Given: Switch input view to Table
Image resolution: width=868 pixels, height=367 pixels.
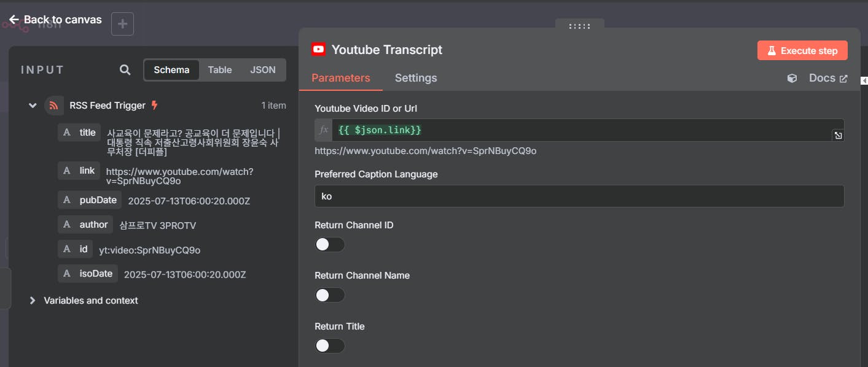Looking at the screenshot, I should (220, 70).
